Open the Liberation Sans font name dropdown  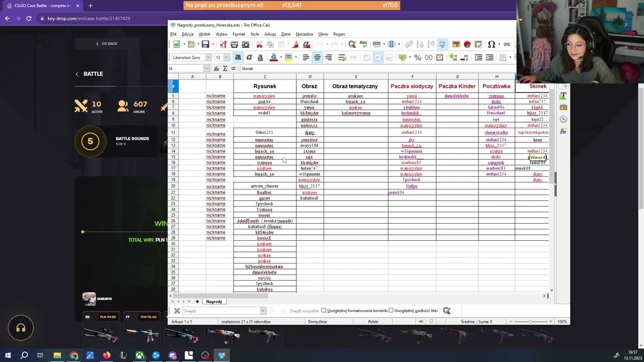coord(208,57)
